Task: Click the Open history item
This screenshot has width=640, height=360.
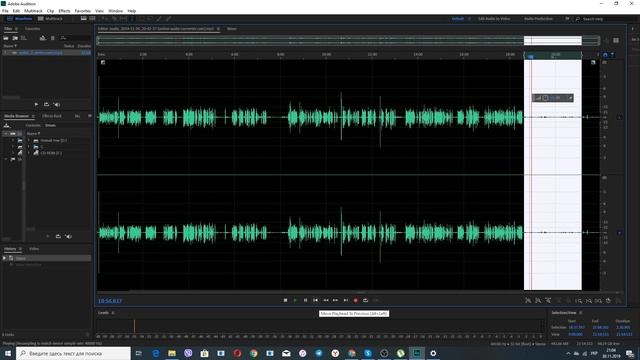Action: [47, 258]
